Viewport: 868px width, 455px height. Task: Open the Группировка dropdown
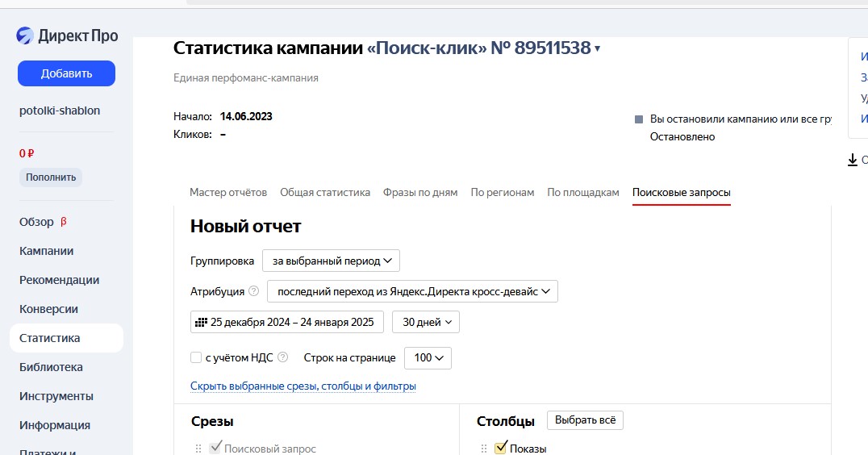tap(331, 261)
